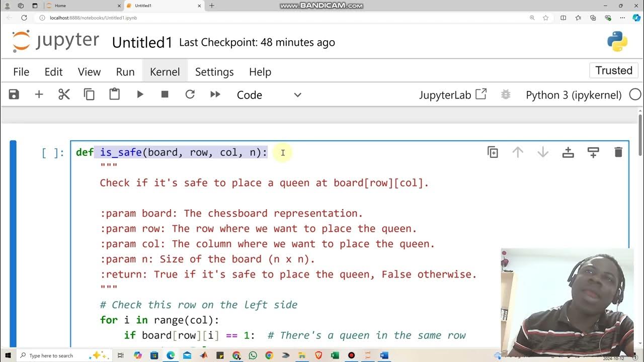Click the cell execution prompt brackets
This screenshot has height=362, width=644.
pos(53,153)
